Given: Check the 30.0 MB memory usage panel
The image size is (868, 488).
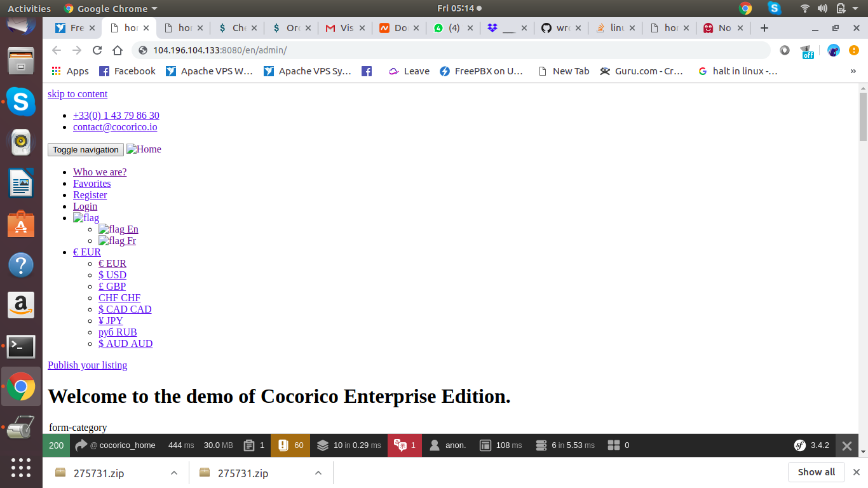Looking at the screenshot, I should tap(218, 445).
